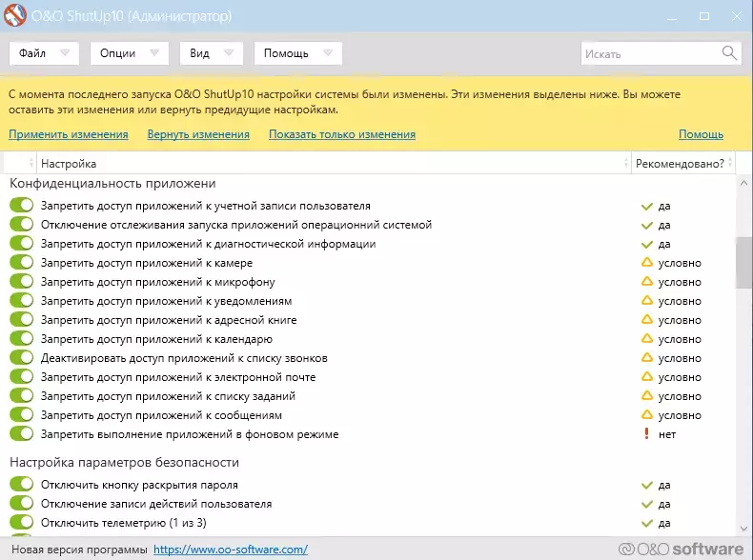Click the checkmark icon for diagnostic information row
753x560 pixels.
click(x=647, y=244)
